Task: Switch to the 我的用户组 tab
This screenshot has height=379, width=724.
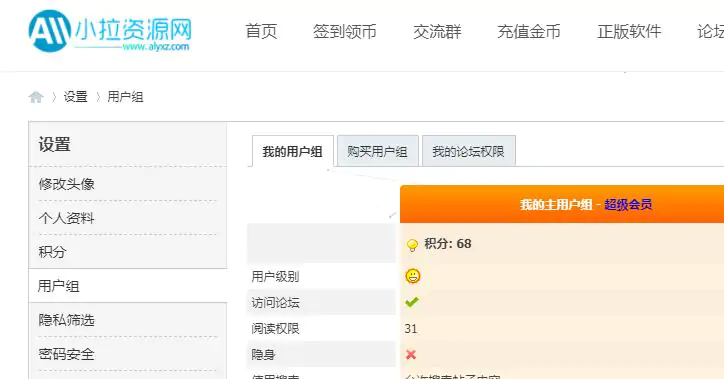Action: click(x=293, y=151)
